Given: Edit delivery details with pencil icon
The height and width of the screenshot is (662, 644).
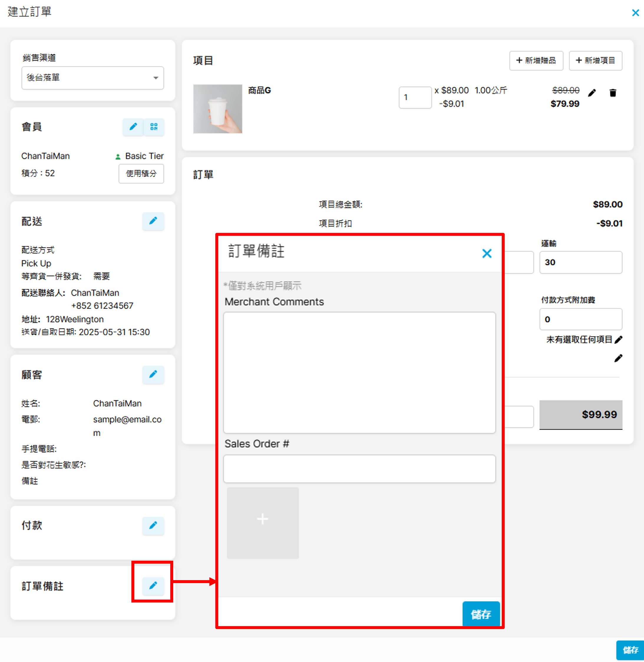Looking at the screenshot, I should (153, 221).
